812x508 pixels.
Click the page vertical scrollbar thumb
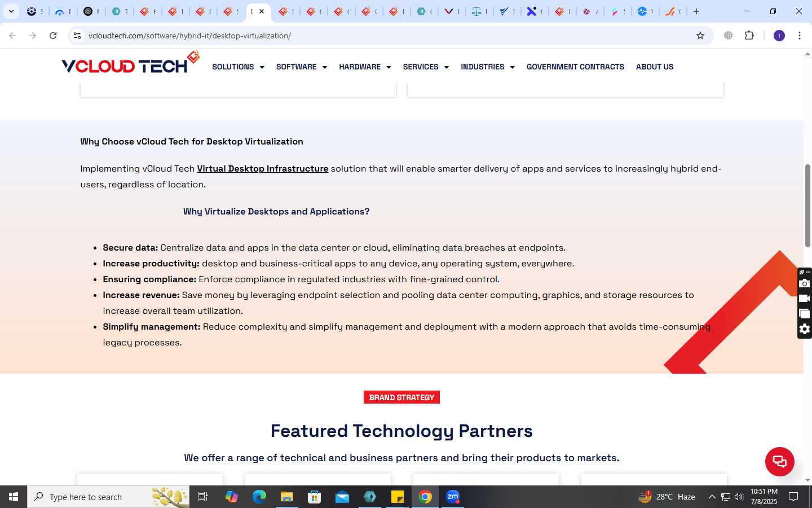(807, 205)
